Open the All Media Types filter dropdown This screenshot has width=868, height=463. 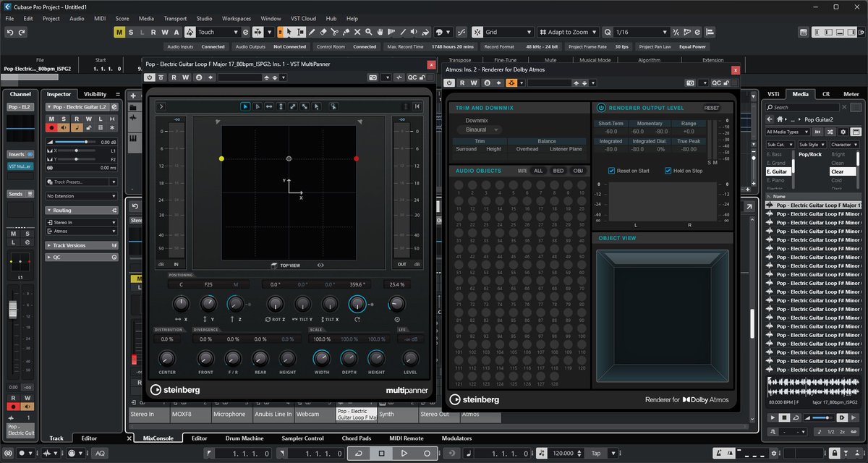pos(788,132)
